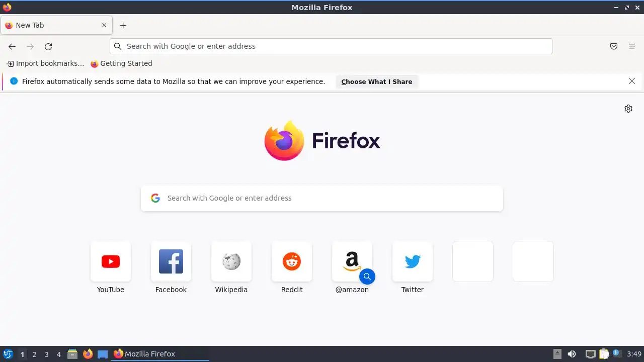Click the Firefox icon in the window title bar

click(x=7, y=7)
